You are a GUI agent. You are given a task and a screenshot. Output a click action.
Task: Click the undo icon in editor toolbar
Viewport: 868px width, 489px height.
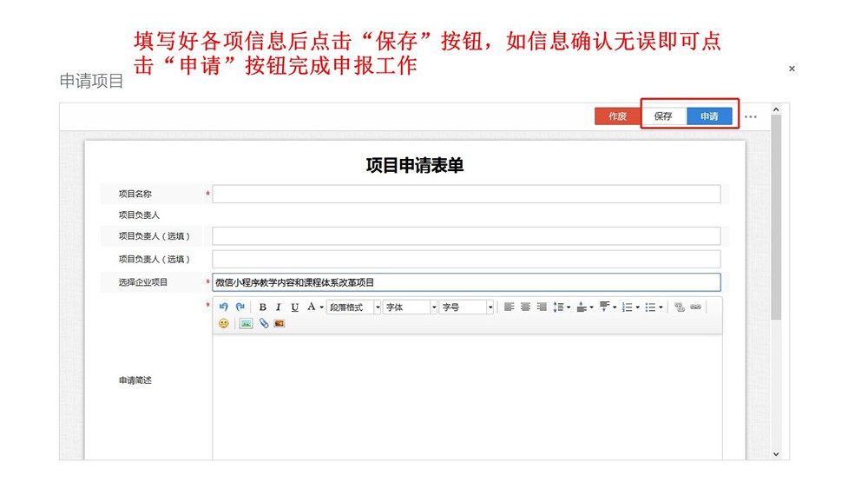[223, 307]
